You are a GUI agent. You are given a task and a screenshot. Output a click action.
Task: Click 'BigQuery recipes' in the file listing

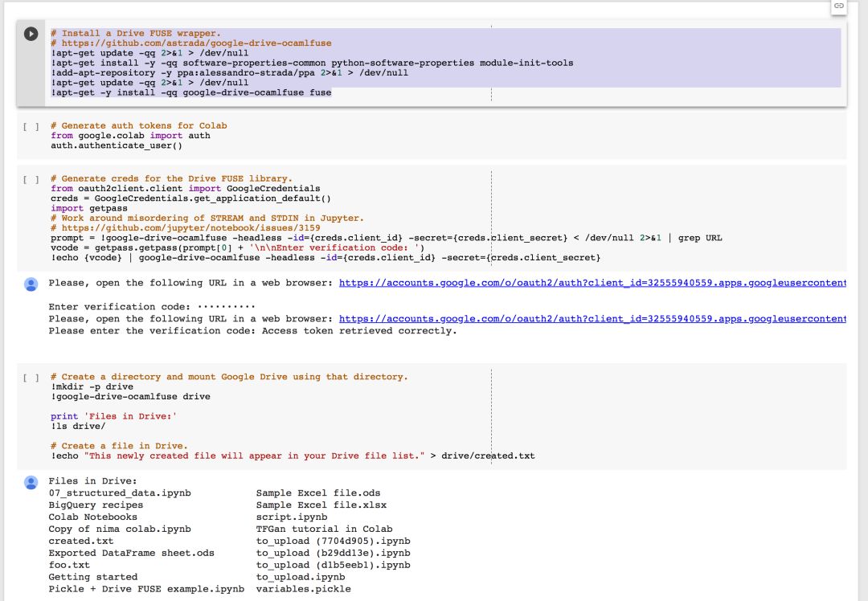tap(96, 505)
